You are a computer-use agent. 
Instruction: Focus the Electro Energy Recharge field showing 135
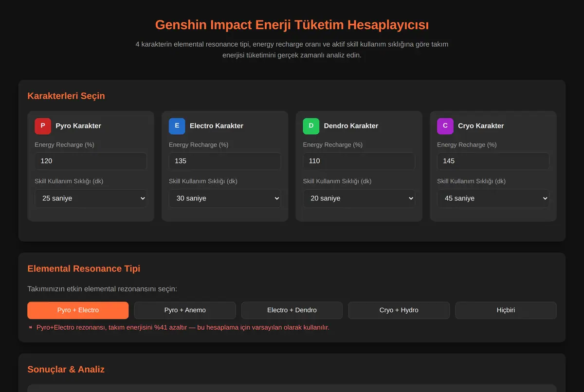click(225, 161)
